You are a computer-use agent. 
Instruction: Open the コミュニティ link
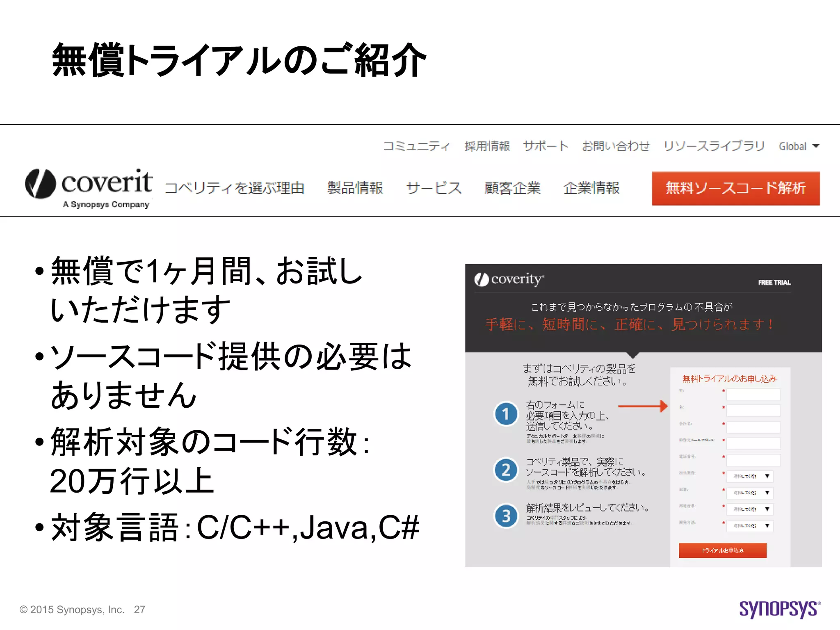(416, 146)
